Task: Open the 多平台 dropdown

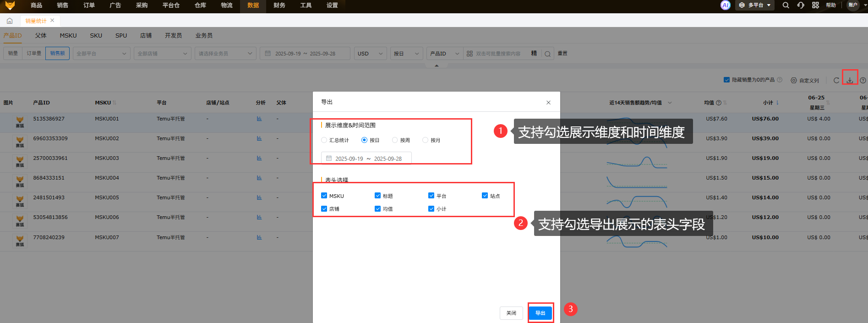Action: [x=755, y=5]
